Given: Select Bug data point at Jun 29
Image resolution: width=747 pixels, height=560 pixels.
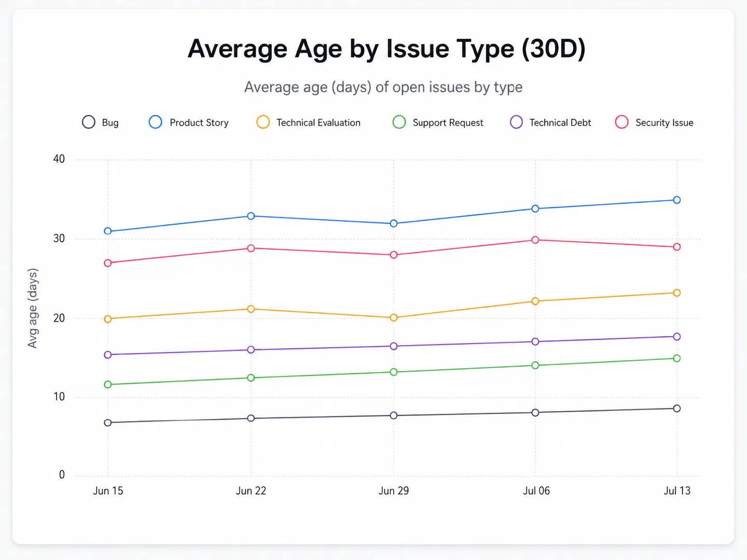Looking at the screenshot, I should 394,415.
